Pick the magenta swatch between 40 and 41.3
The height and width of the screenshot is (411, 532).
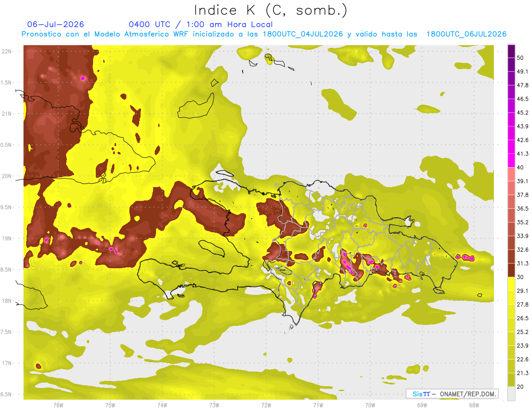pos(511,160)
